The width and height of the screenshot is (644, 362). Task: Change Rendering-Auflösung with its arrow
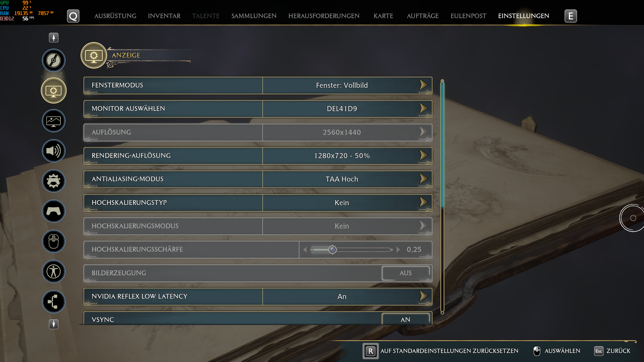[x=424, y=155]
